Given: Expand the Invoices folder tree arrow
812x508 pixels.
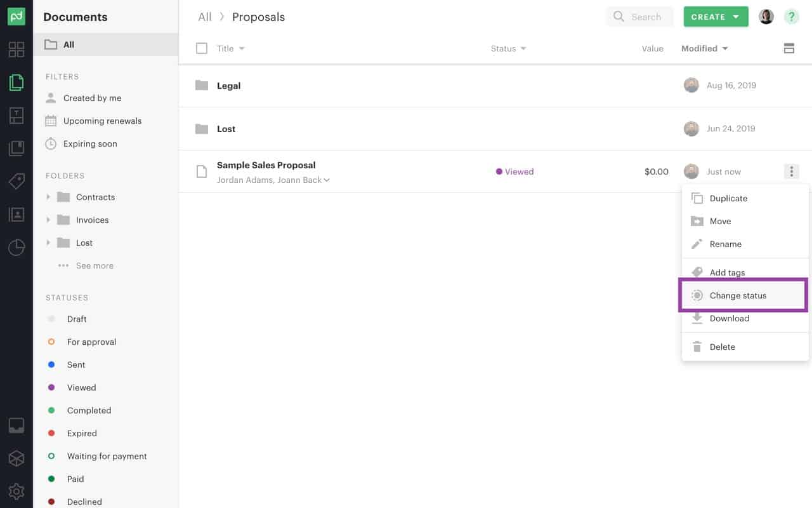Looking at the screenshot, I should [48, 220].
